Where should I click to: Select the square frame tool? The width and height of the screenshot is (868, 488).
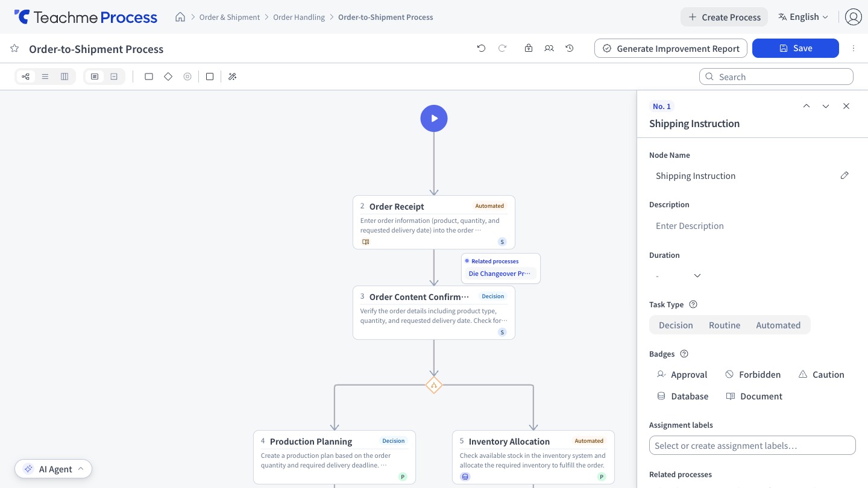(x=210, y=77)
